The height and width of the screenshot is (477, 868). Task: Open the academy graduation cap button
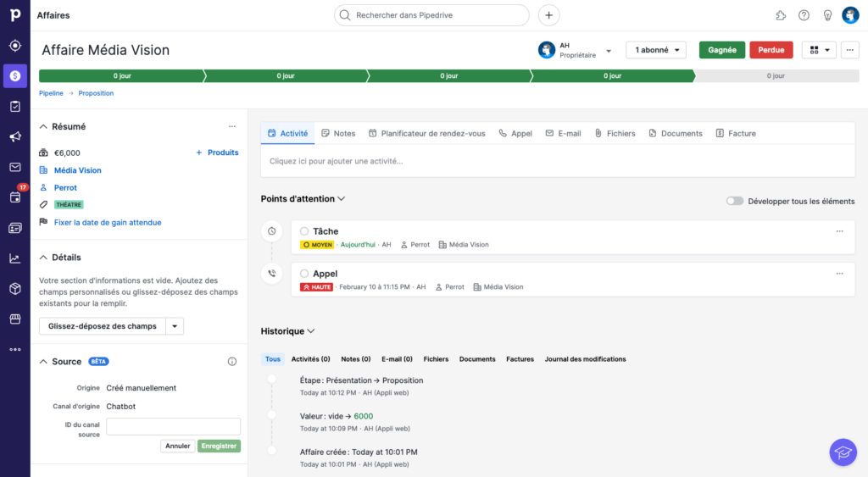pyautogui.click(x=843, y=452)
